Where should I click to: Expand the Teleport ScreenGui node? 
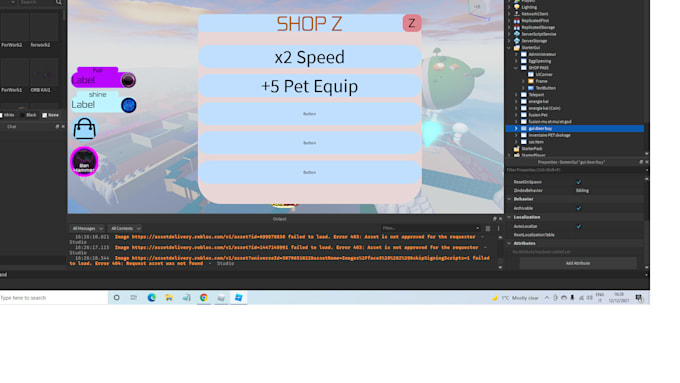(516, 95)
